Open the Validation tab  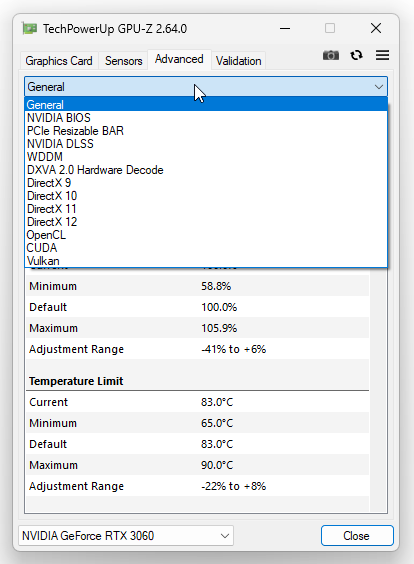238,61
